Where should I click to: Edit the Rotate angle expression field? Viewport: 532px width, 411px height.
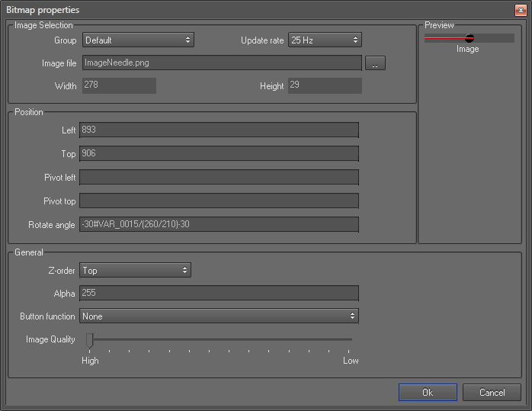click(x=219, y=225)
